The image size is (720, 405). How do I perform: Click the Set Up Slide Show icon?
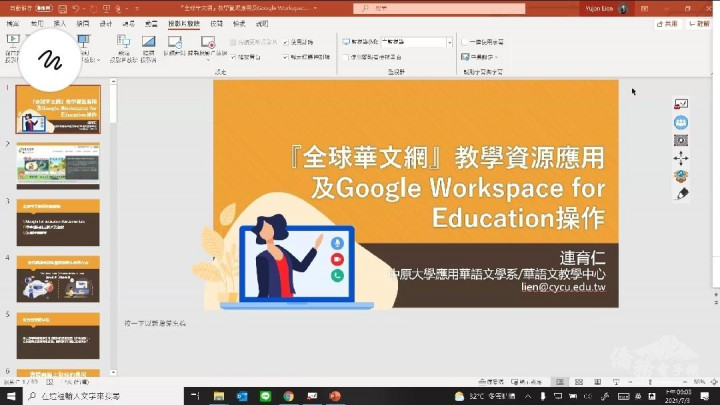click(124, 42)
